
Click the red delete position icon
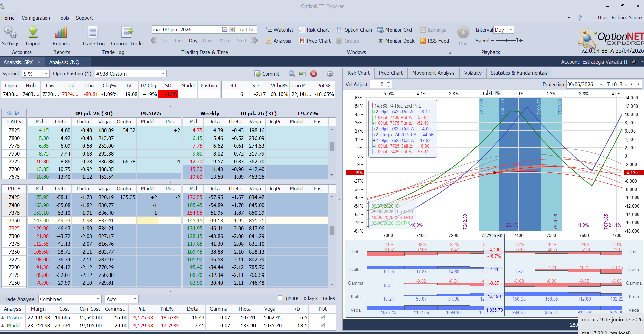click(x=314, y=74)
